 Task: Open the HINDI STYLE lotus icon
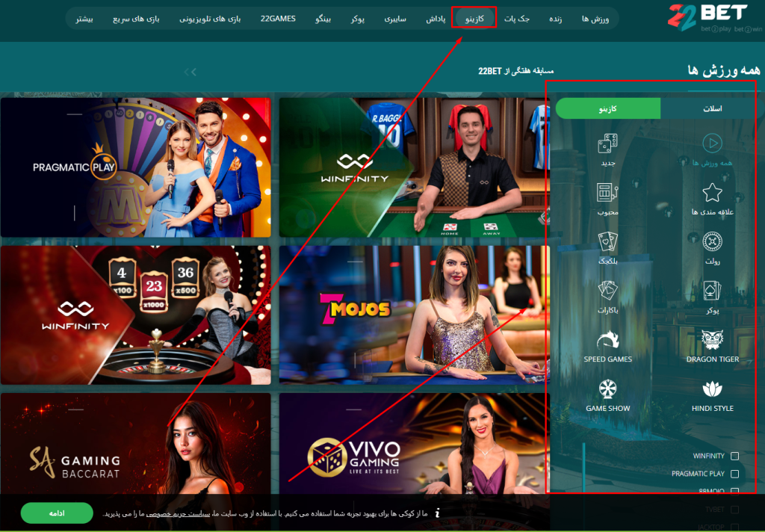point(712,389)
